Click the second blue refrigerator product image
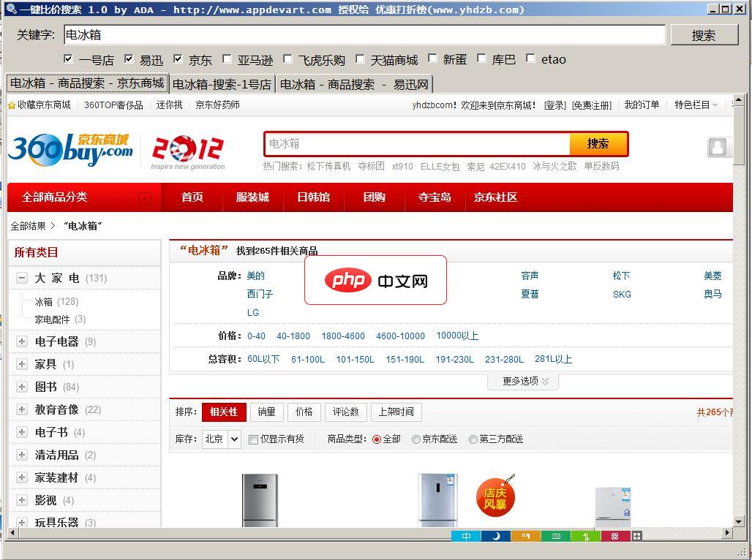752x560 pixels. (437, 500)
